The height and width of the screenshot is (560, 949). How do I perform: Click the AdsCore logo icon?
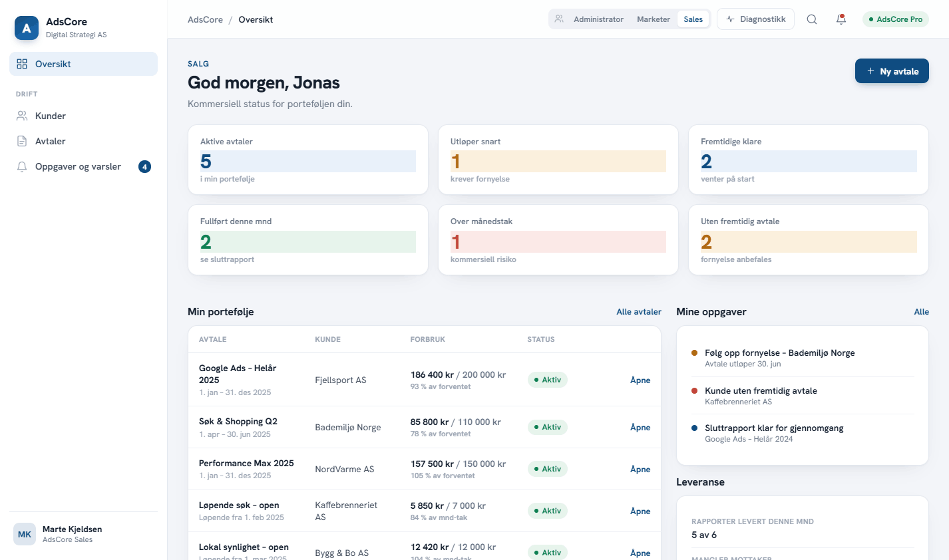(x=27, y=28)
